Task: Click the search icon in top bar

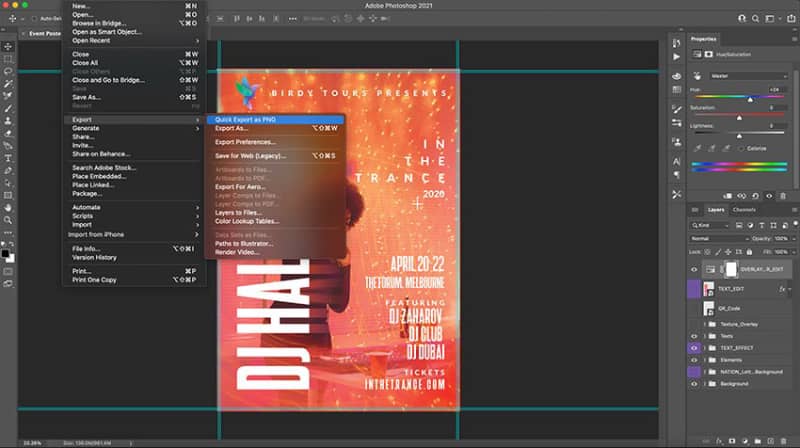Action: tap(755, 19)
